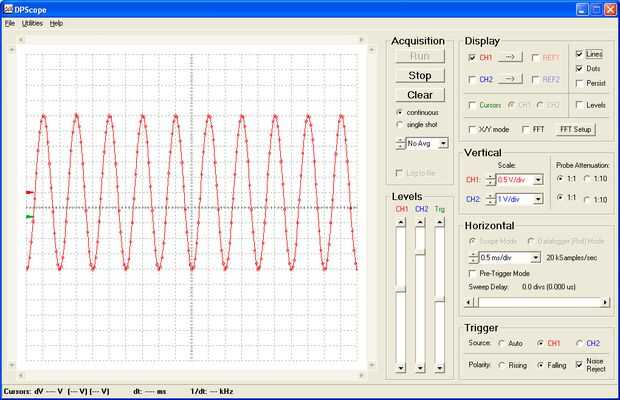The height and width of the screenshot is (400, 620).
Task: Toggle Noise Reject checkbox
Action: coord(579,364)
